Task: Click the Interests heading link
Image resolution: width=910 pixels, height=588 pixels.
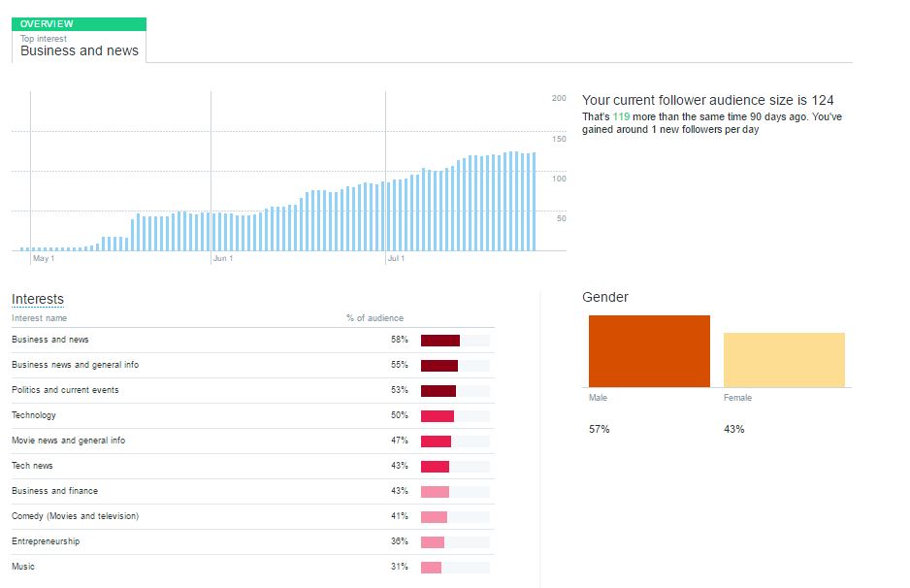Action: [x=38, y=299]
